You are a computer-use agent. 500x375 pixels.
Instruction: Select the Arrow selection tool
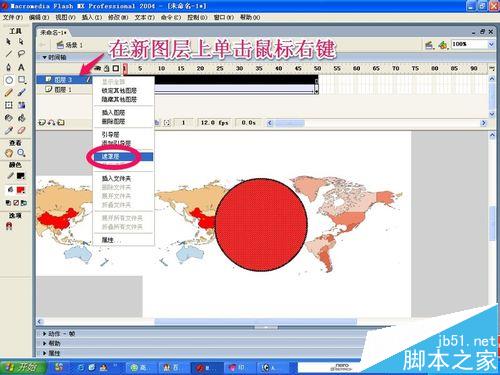[x=8, y=42]
